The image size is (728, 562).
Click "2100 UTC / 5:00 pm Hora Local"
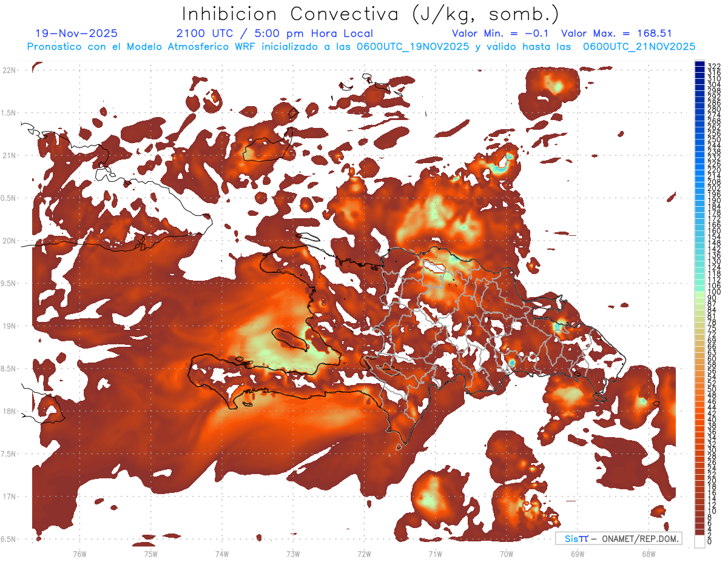click(x=274, y=33)
